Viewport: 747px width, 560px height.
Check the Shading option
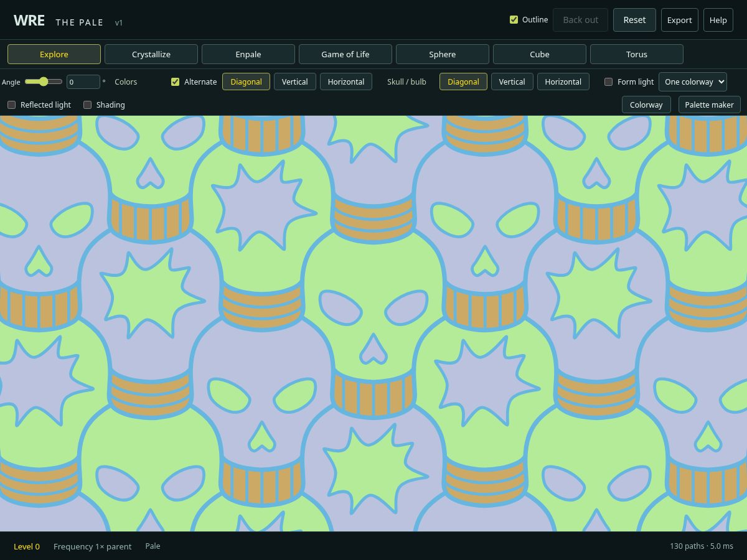[x=88, y=105]
